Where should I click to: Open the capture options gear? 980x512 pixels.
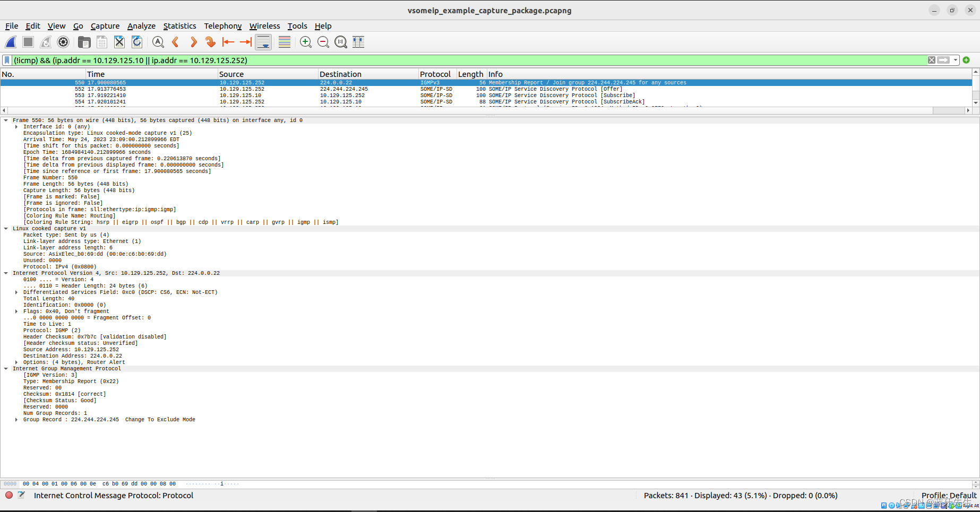click(63, 42)
